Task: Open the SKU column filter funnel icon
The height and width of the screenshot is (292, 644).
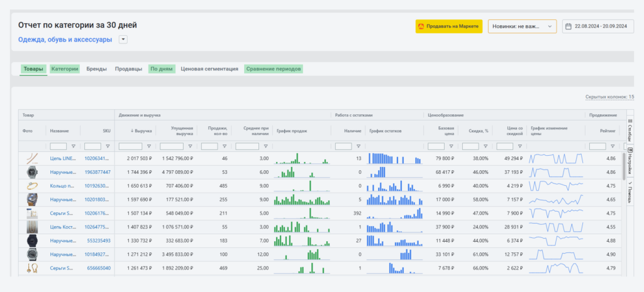Action: pyautogui.click(x=108, y=146)
